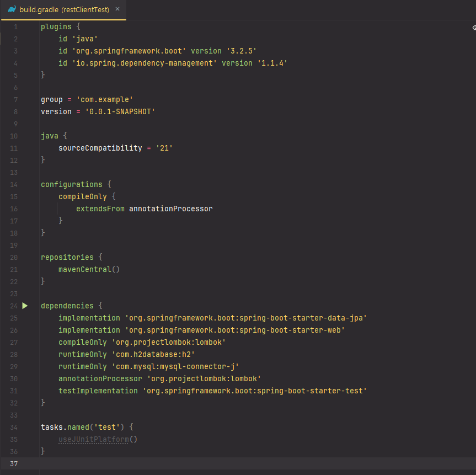Run the dependencies block from gutter arrow
This screenshot has height=475, width=476.
[x=25, y=306]
